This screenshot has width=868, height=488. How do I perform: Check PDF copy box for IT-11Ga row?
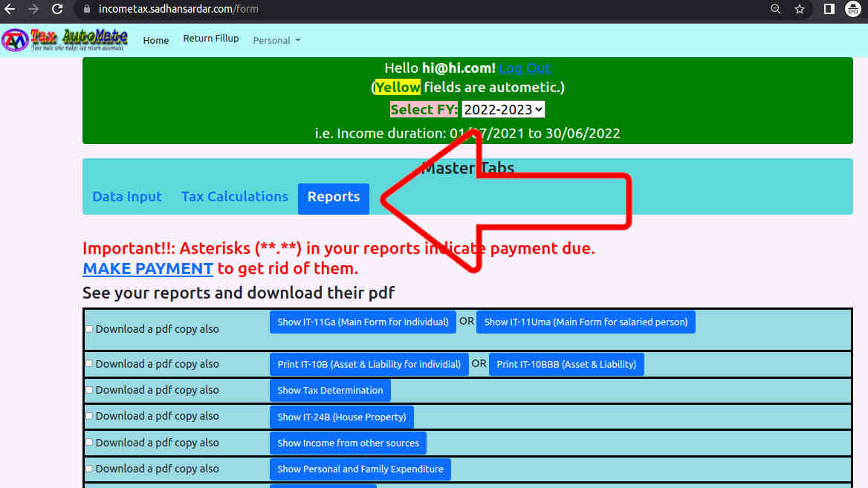point(89,329)
